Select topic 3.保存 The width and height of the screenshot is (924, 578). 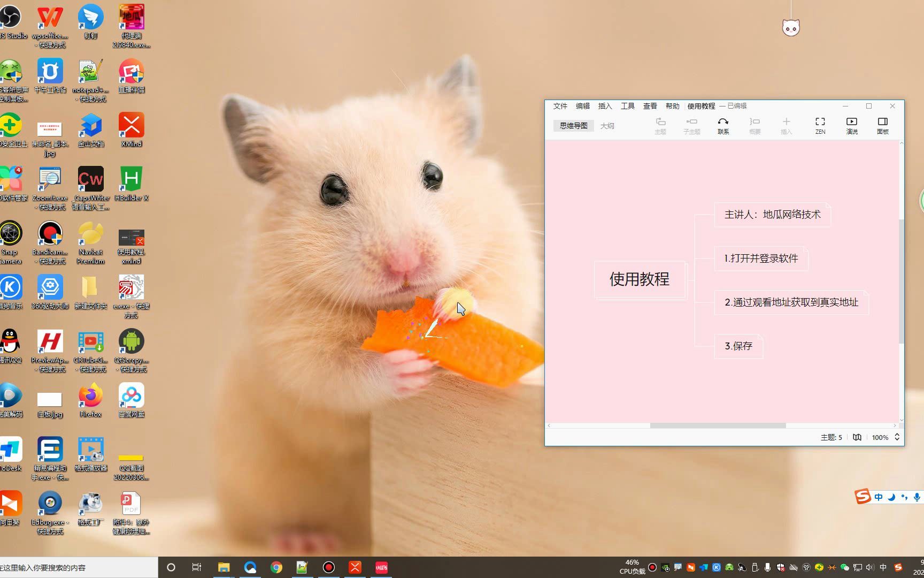pos(738,346)
